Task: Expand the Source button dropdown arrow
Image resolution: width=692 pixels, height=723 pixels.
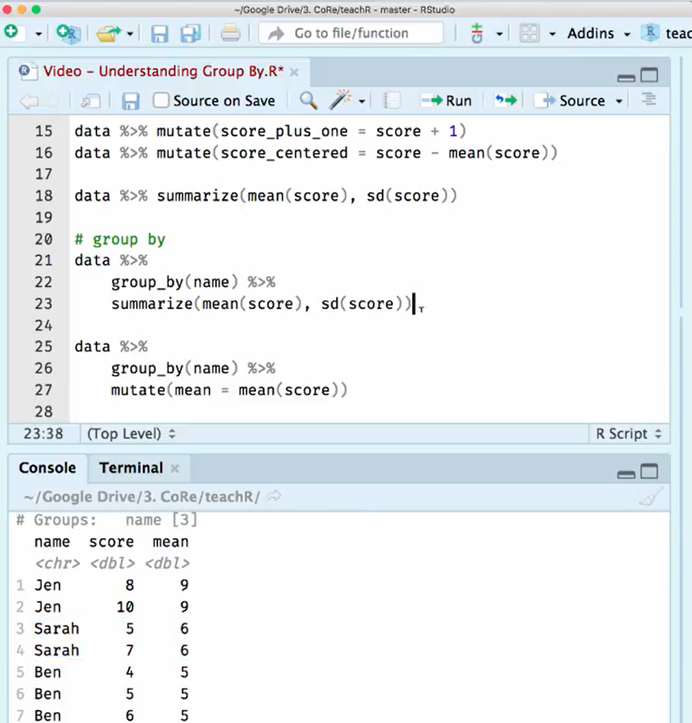Action: (619, 101)
